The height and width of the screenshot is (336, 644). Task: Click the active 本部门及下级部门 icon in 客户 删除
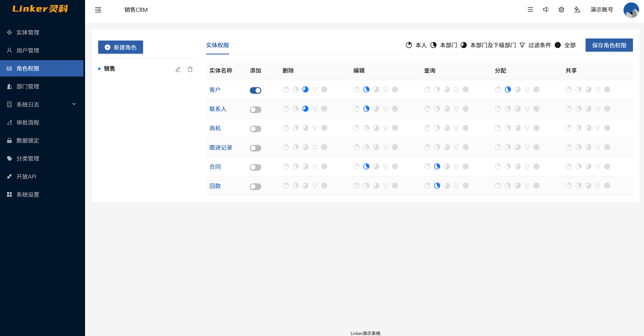click(x=305, y=89)
